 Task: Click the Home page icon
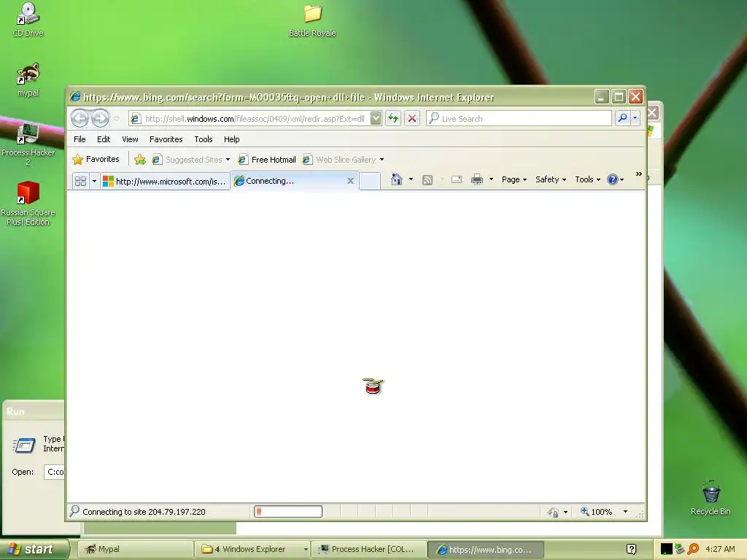click(396, 179)
